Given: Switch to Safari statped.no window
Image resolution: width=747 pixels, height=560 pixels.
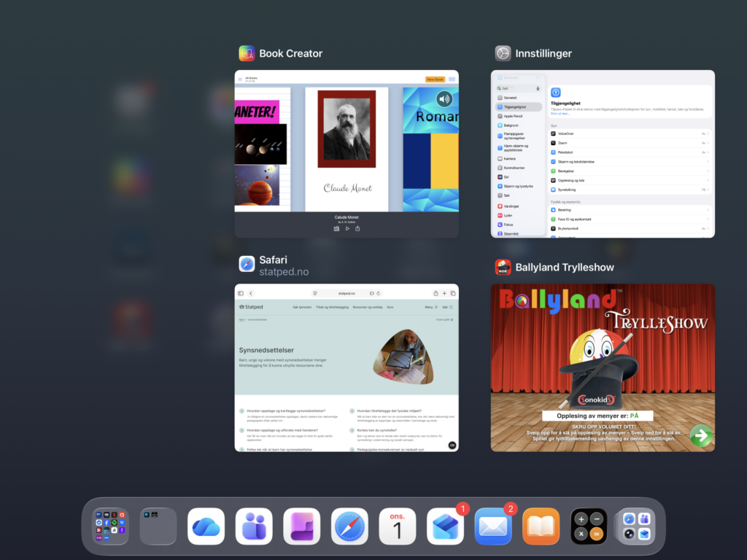Looking at the screenshot, I should tap(347, 367).
